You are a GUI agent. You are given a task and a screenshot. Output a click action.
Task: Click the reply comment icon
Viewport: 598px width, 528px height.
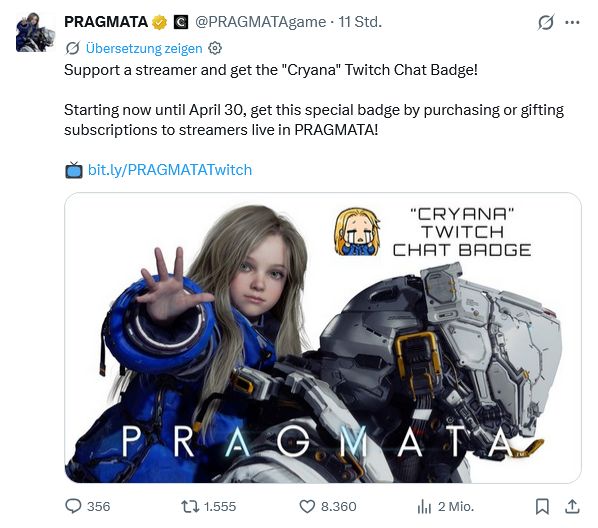(x=73, y=506)
